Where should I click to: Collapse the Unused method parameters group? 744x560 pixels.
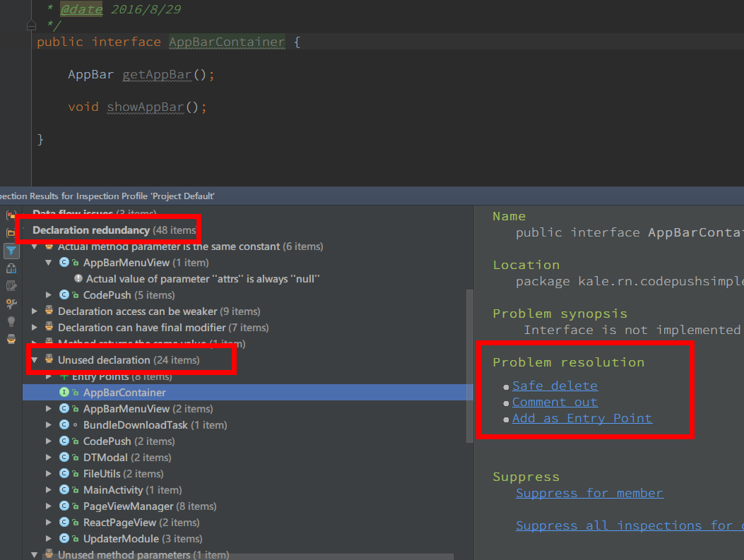(x=35, y=555)
